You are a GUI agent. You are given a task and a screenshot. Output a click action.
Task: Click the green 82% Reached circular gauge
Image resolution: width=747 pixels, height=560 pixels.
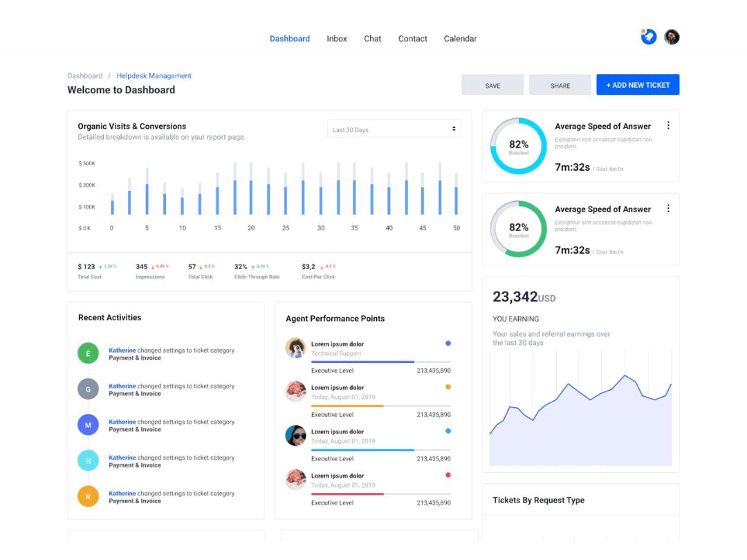[x=518, y=229]
